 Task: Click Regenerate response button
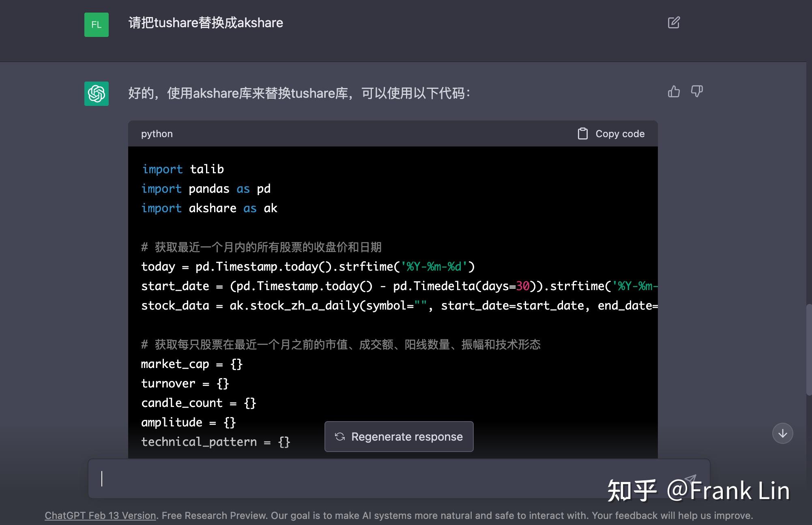click(399, 437)
